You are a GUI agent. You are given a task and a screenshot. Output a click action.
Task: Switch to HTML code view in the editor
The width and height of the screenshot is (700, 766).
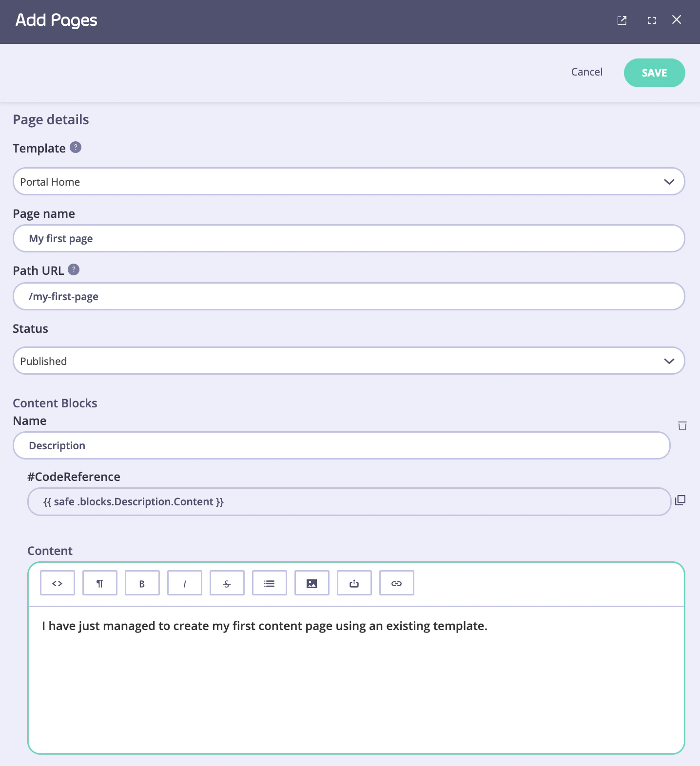click(57, 583)
